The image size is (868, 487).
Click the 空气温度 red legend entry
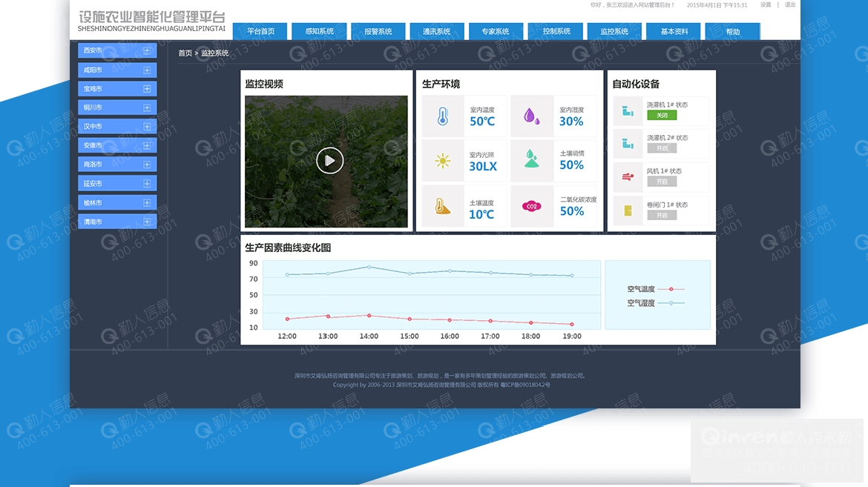[x=656, y=289]
